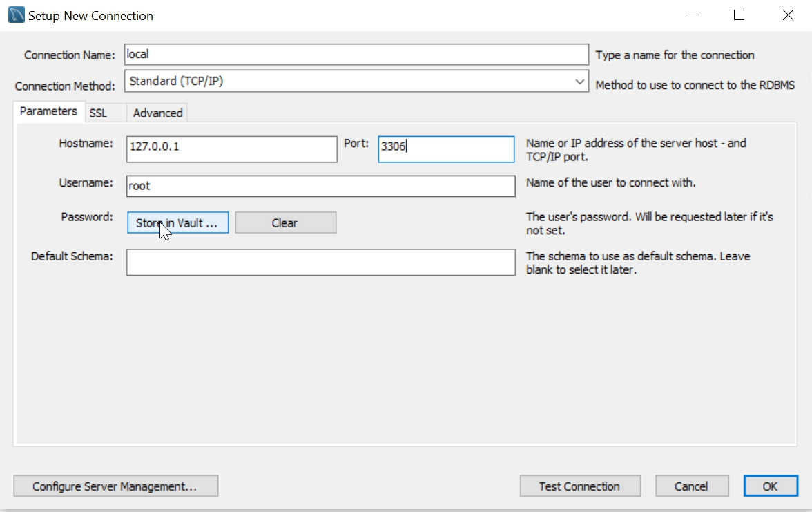Click the Port field showing 3306
This screenshot has width=812, height=512.
445,149
